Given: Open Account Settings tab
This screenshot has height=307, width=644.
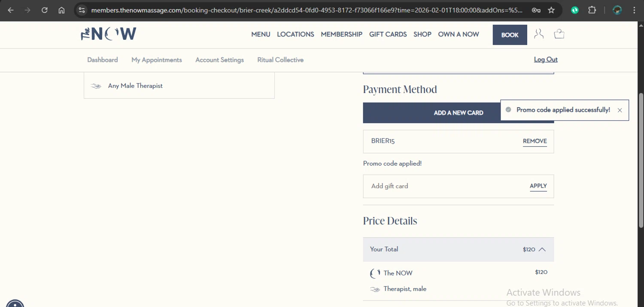Looking at the screenshot, I should 219,60.
